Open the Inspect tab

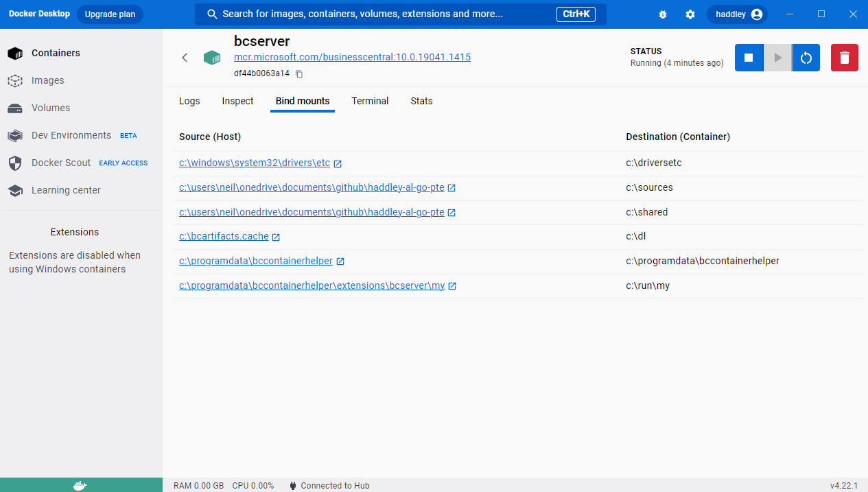point(237,101)
